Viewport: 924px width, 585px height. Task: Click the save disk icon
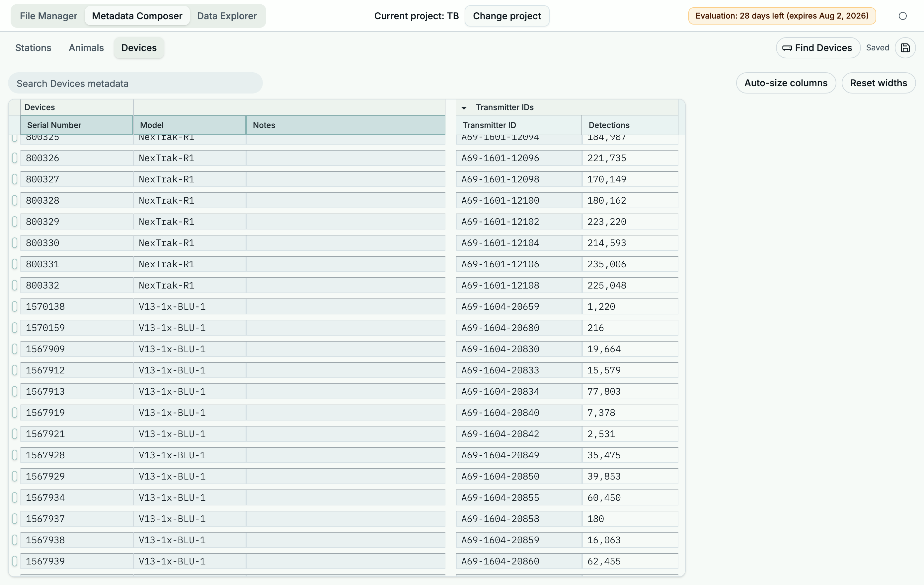[x=905, y=47]
